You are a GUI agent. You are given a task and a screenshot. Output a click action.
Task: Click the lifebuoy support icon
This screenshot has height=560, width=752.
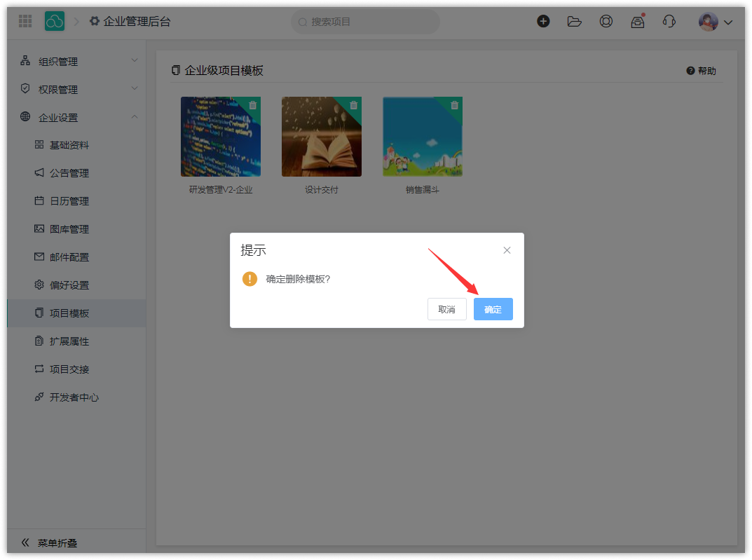coord(606,22)
